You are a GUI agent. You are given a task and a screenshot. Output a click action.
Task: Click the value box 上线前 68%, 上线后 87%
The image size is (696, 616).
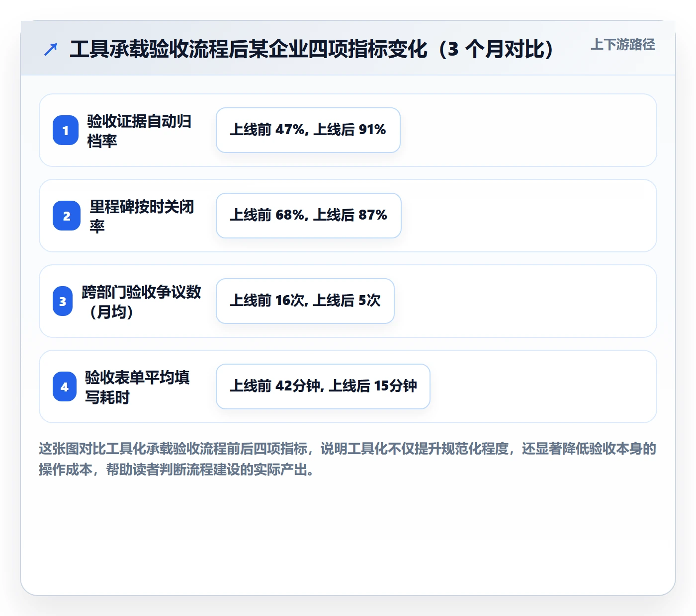[309, 216]
